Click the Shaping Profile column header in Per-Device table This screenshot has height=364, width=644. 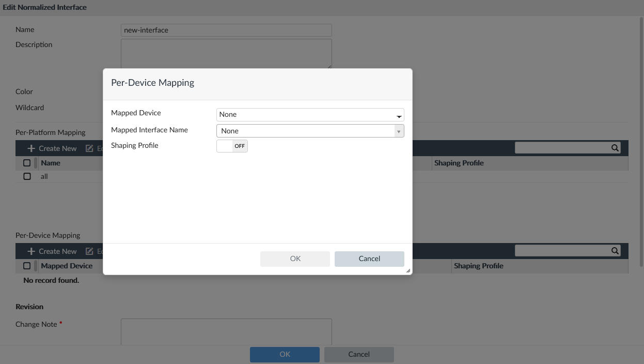pos(478,266)
